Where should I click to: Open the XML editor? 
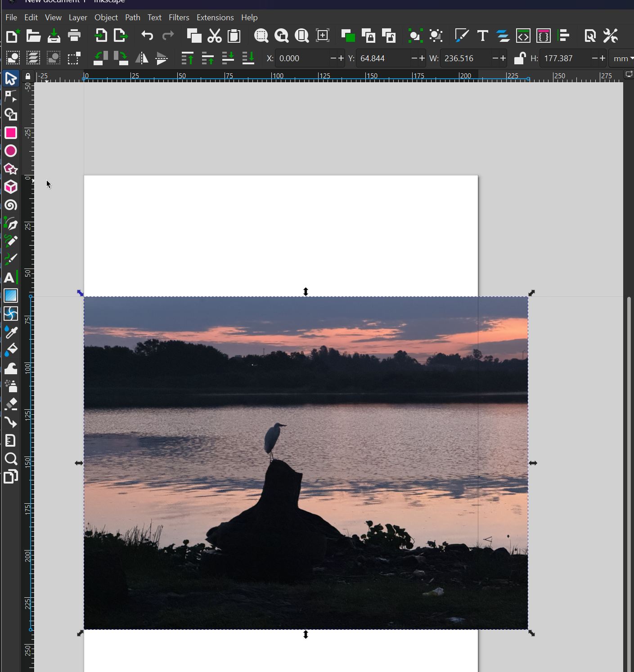click(523, 36)
